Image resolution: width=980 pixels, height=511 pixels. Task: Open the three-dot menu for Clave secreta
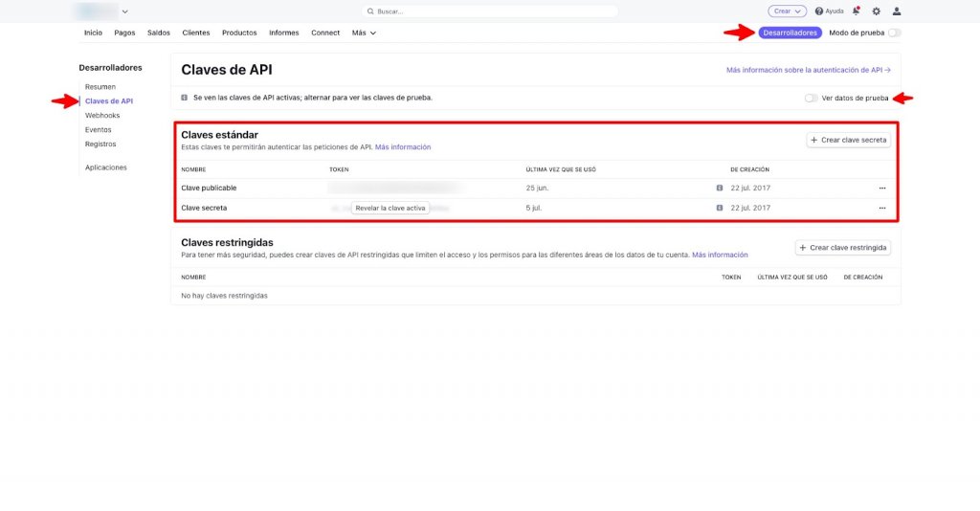tap(882, 208)
